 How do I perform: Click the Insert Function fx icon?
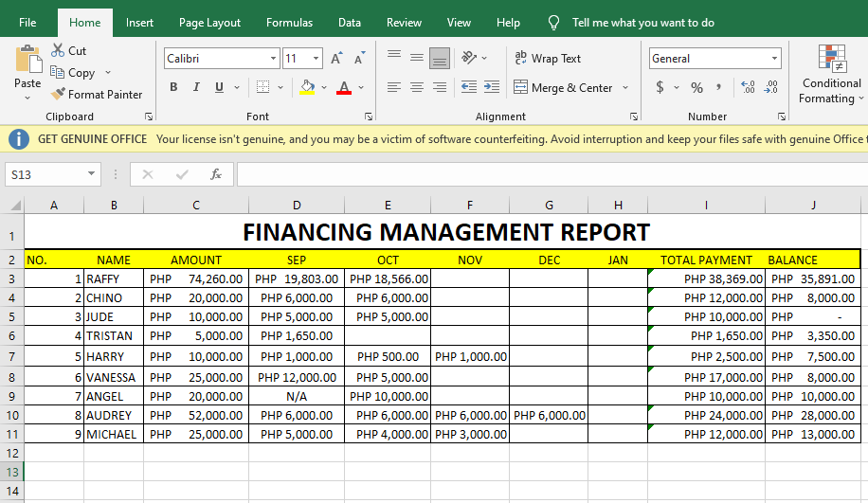tap(216, 174)
